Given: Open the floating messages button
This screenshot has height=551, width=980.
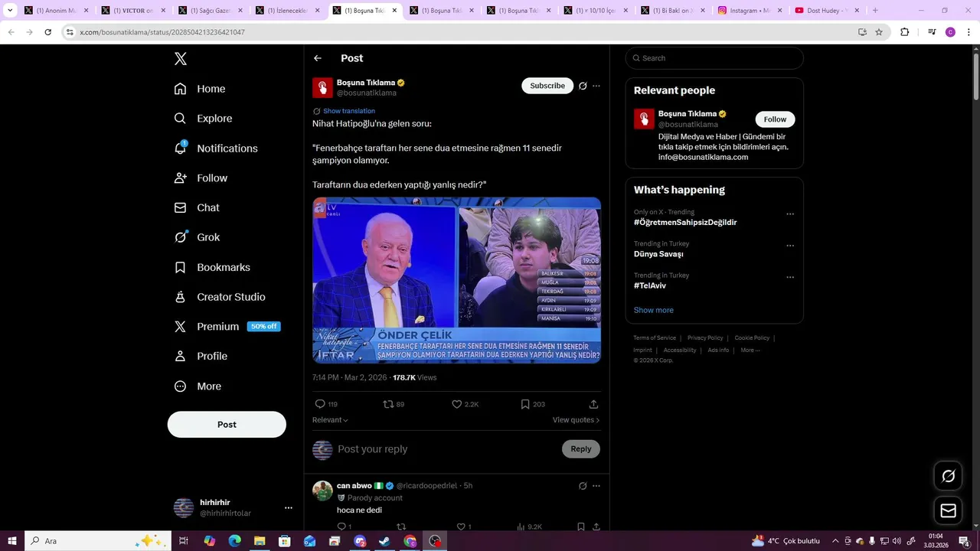Looking at the screenshot, I should (x=948, y=510).
